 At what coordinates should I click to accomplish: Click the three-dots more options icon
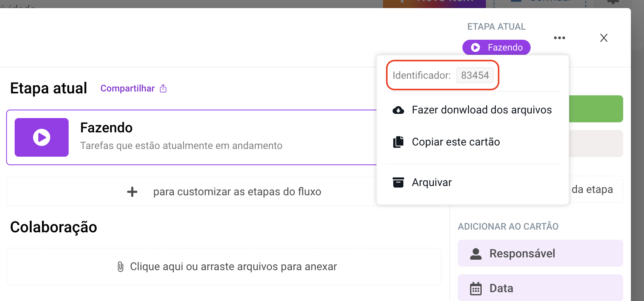(559, 38)
